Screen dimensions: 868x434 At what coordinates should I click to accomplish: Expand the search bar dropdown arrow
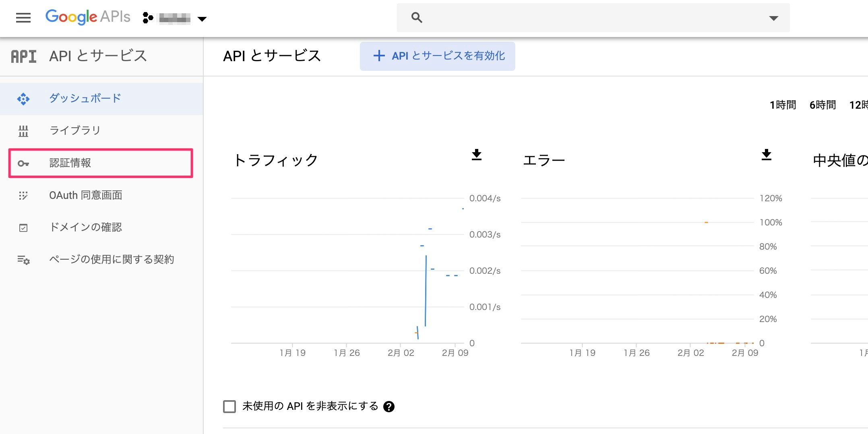point(773,18)
